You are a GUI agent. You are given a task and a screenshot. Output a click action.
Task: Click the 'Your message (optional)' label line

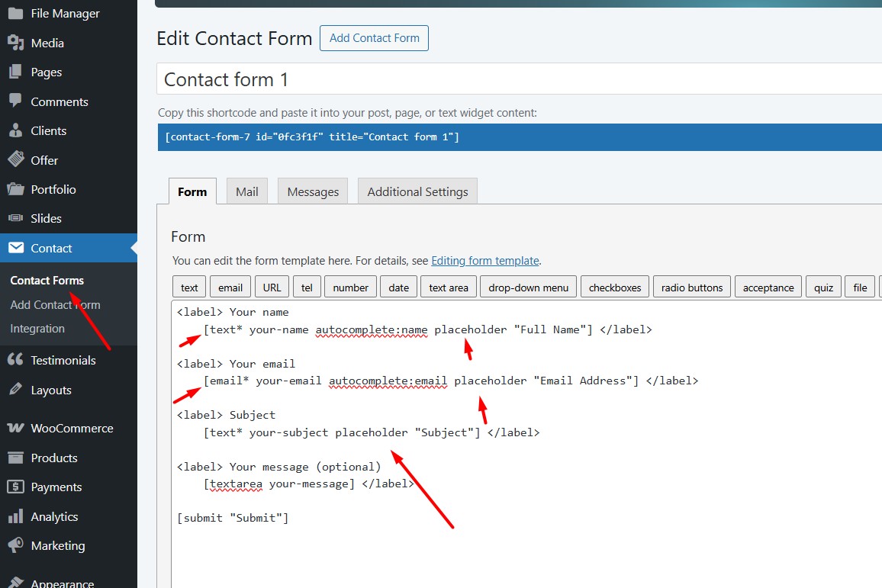coord(279,467)
